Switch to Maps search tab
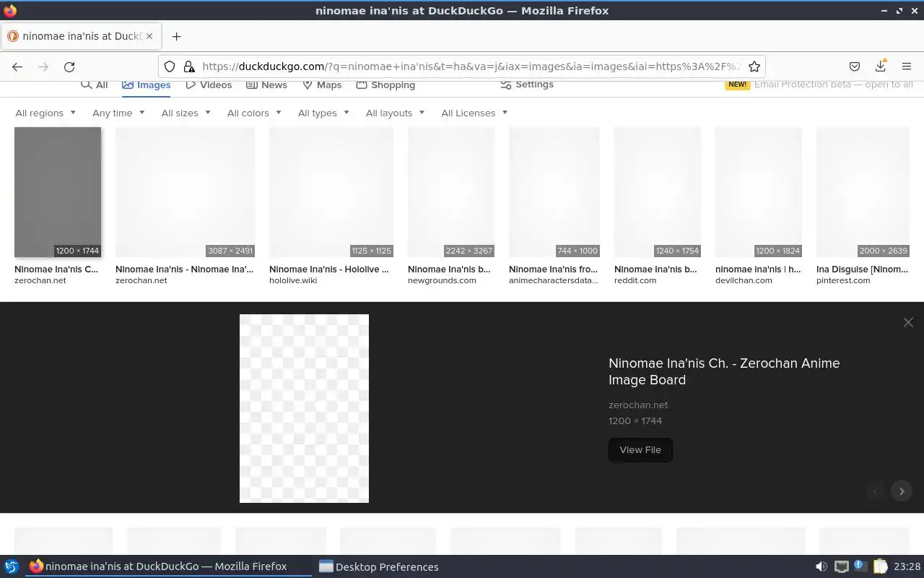 pyautogui.click(x=322, y=85)
